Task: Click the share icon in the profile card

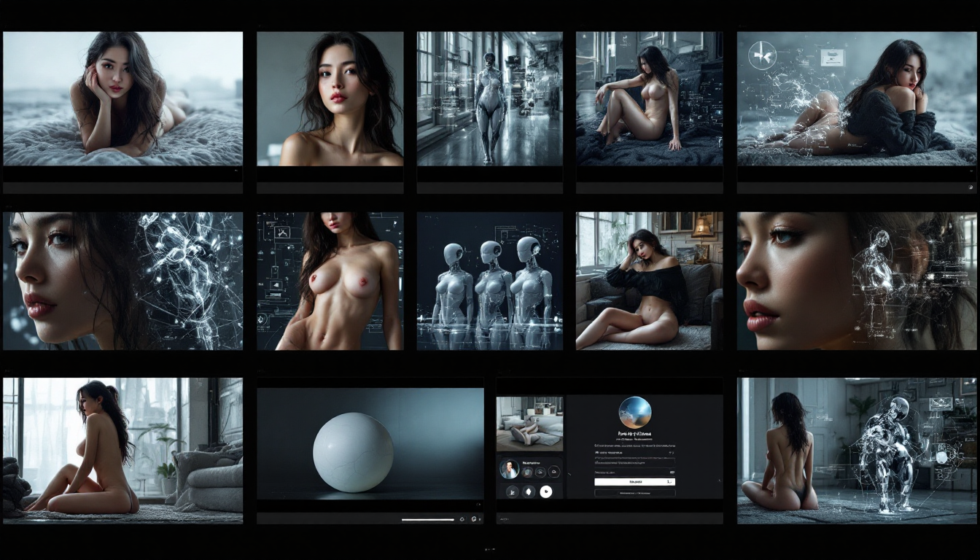Action: 540,473
